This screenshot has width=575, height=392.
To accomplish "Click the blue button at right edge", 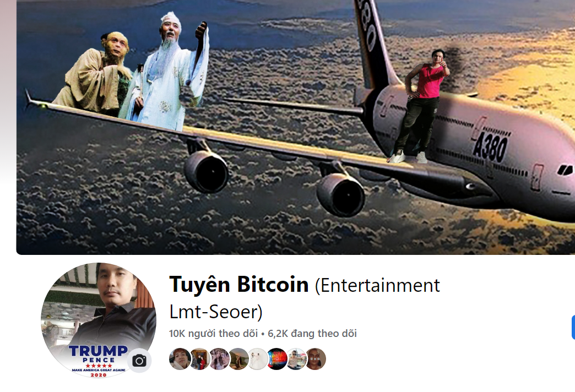I will (573, 328).
